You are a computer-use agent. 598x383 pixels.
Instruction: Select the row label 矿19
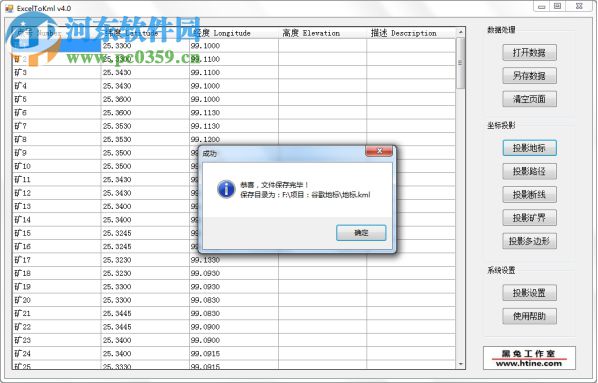pyautogui.click(x=23, y=286)
